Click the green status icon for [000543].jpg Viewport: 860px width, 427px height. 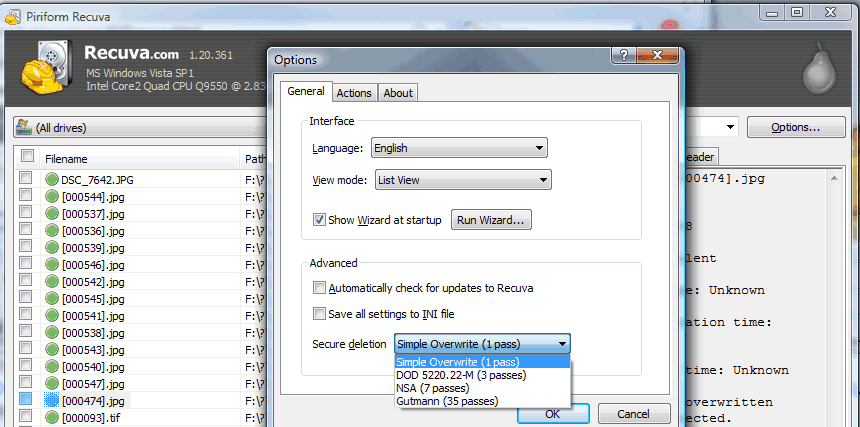pyautogui.click(x=52, y=350)
